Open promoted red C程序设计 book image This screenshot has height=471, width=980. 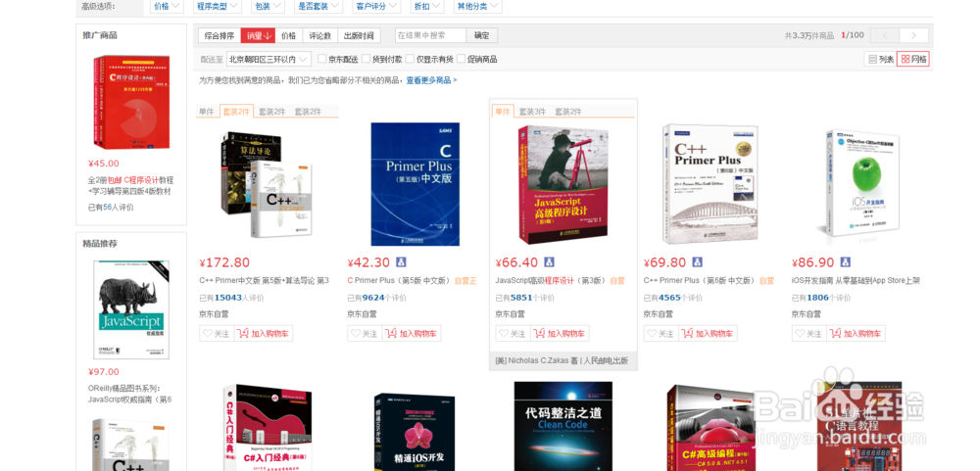coord(131,103)
